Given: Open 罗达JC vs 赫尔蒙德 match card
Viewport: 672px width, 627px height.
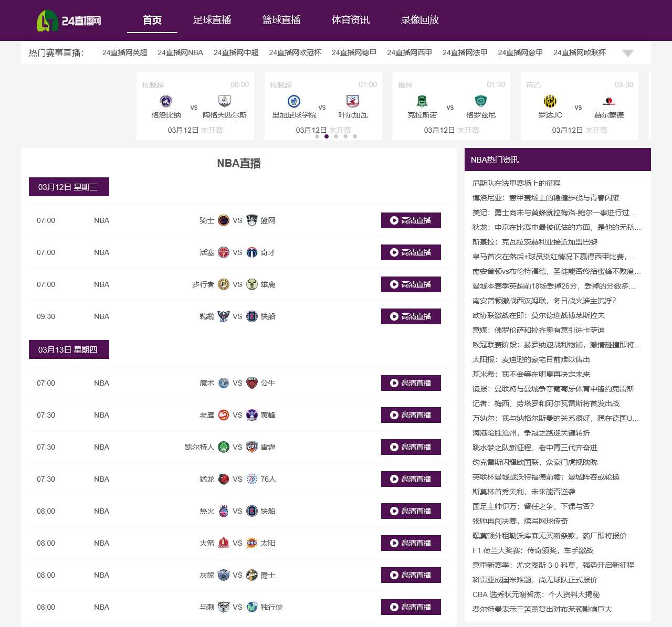Looking at the screenshot, I should click(x=580, y=106).
